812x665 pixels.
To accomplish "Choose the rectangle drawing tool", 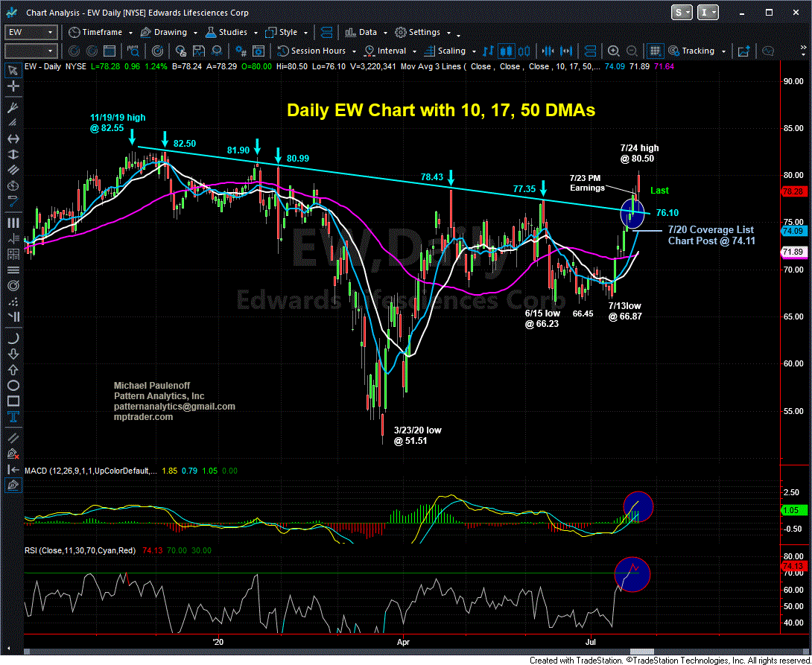I will coord(13,401).
